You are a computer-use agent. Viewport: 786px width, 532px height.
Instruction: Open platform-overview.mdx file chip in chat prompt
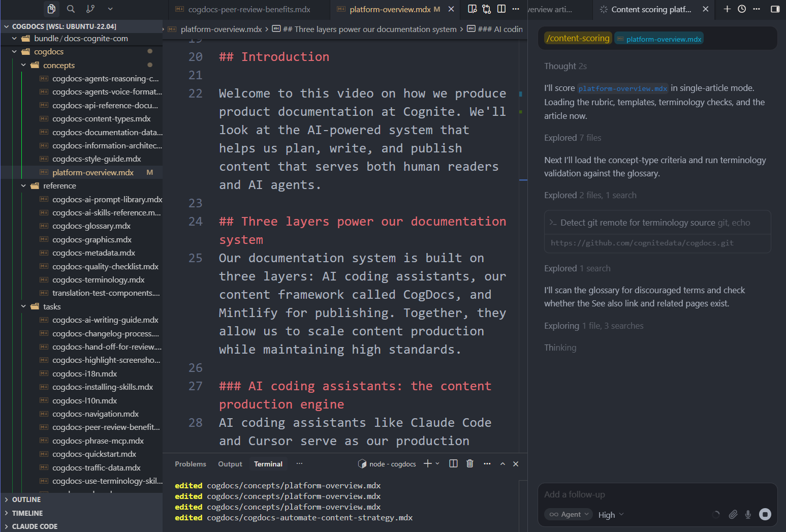tap(659, 39)
